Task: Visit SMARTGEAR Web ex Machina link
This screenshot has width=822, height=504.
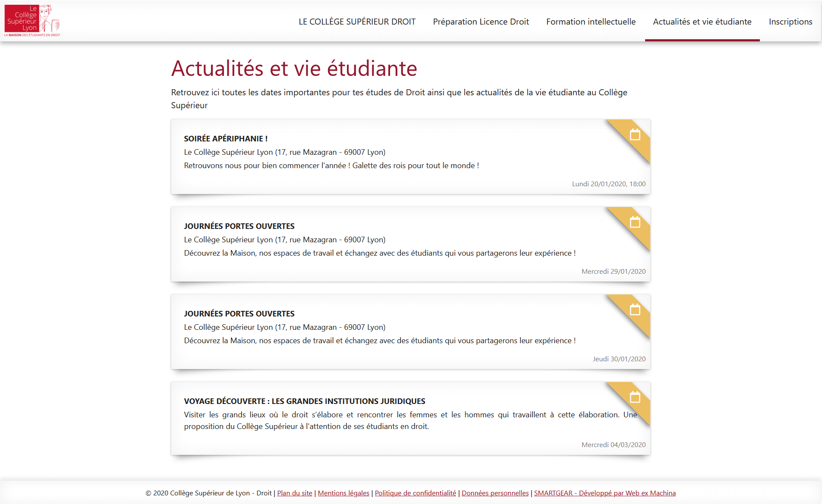Action: [x=605, y=493]
